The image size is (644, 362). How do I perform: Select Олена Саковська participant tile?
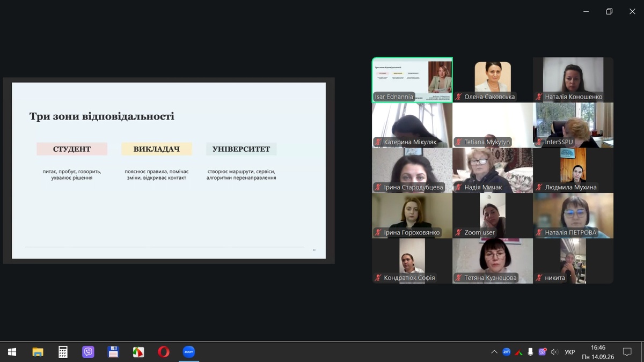click(493, 79)
